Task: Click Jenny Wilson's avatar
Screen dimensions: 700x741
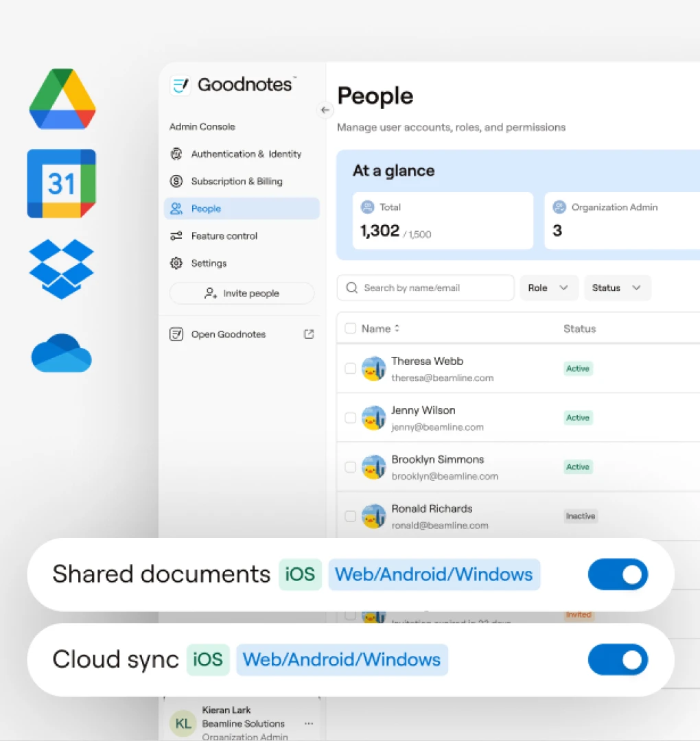Action: click(373, 418)
